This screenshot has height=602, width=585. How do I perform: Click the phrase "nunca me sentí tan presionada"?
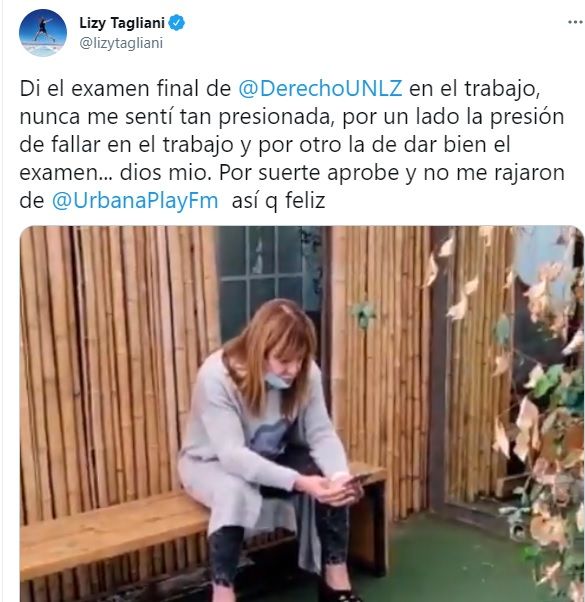click(175, 117)
